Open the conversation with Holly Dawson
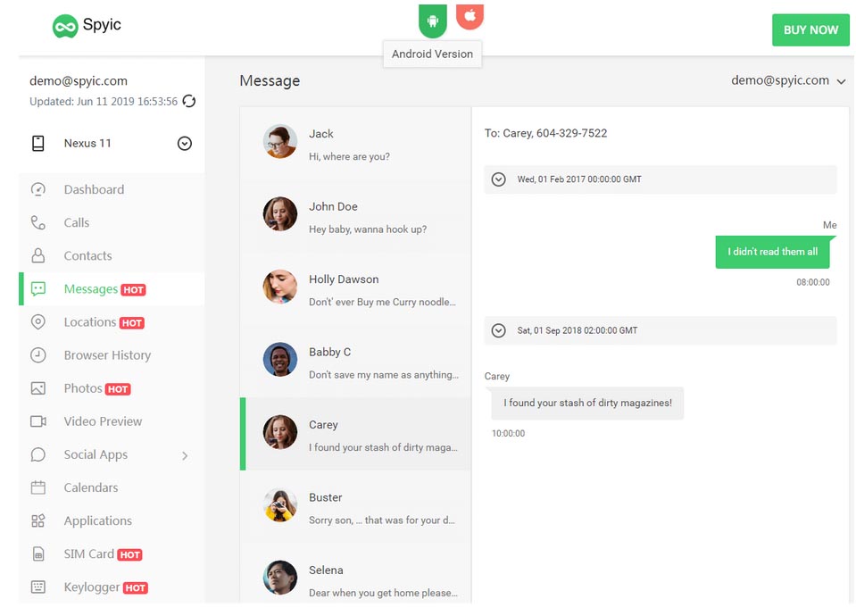The width and height of the screenshot is (856, 616). click(x=355, y=289)
